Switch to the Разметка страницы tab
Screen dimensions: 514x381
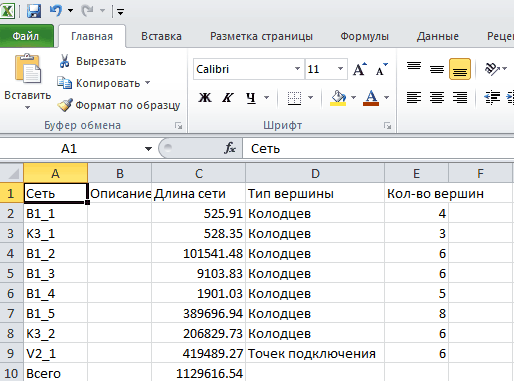pos(261,36)
